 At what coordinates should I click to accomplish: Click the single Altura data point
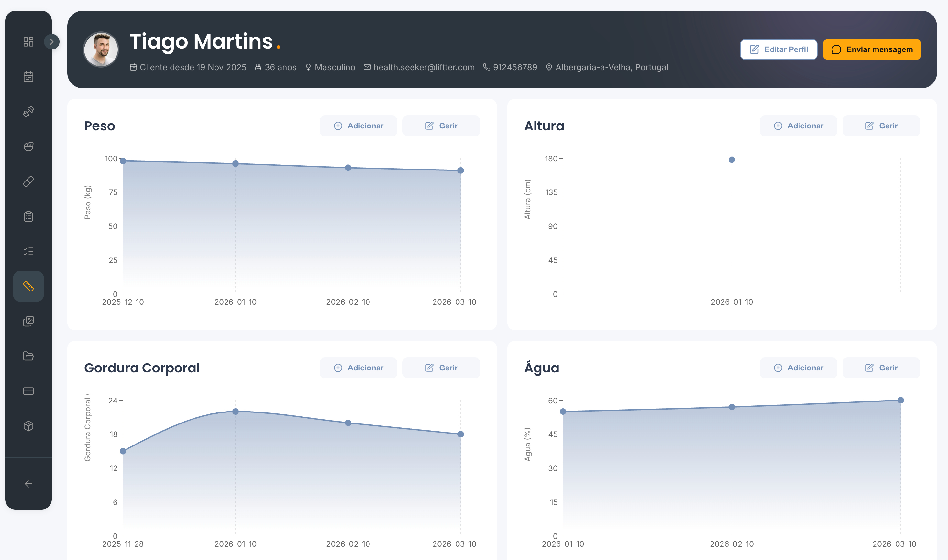point(732,159)
